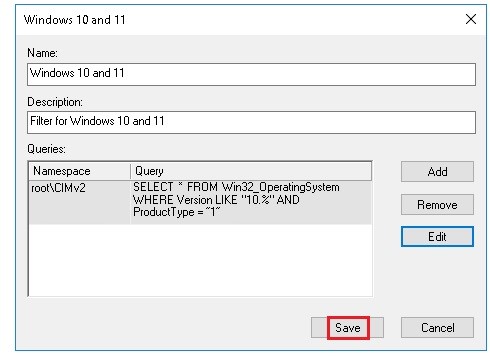Edit the selected query

pyautogui.click(x=437, y=237)
